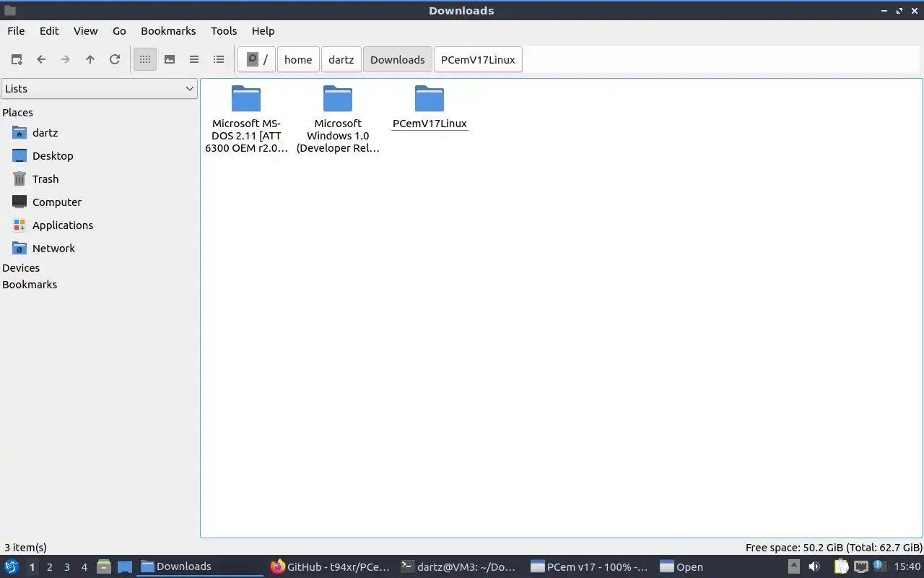Click the Bookmarks section header in sidebar
This screenshot has width=924, height=578.
click(x=30, y=285)
